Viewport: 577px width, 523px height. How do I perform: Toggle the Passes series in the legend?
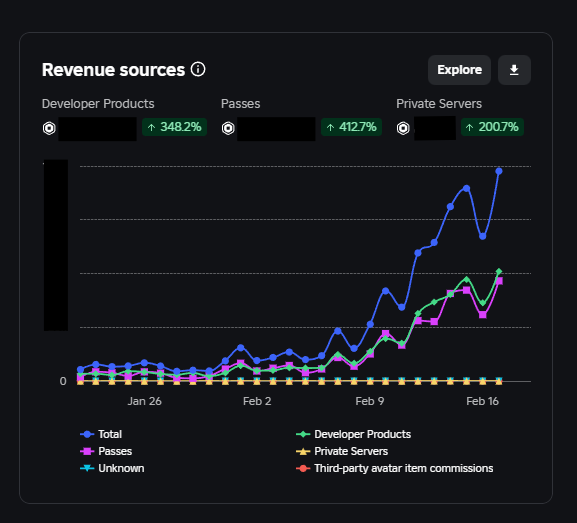[x=106, y=451]
